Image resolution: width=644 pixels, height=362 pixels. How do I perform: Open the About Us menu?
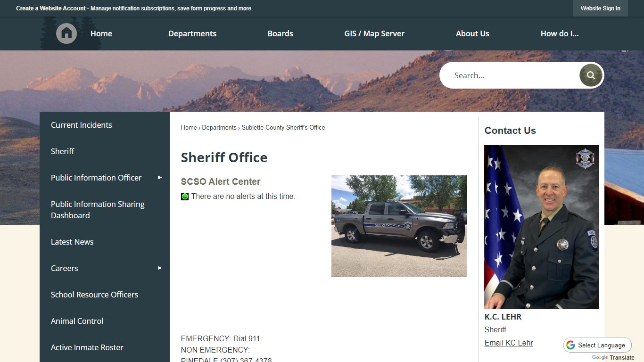pos(472,33)
